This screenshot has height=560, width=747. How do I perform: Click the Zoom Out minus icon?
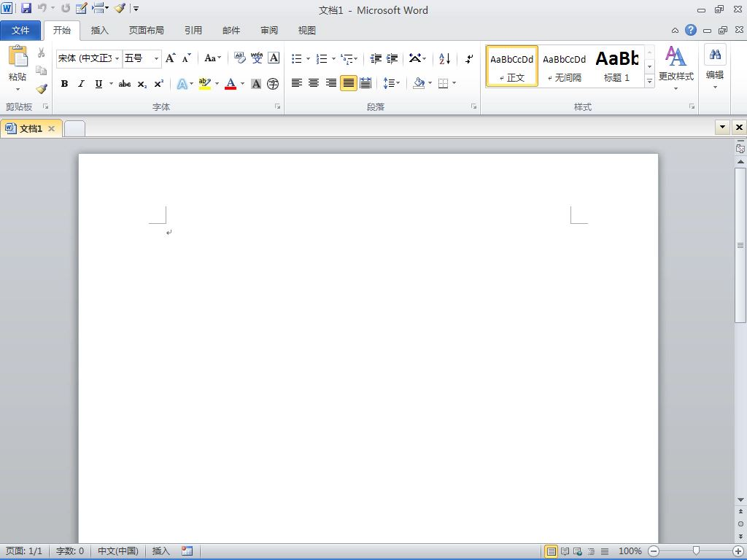654,551
